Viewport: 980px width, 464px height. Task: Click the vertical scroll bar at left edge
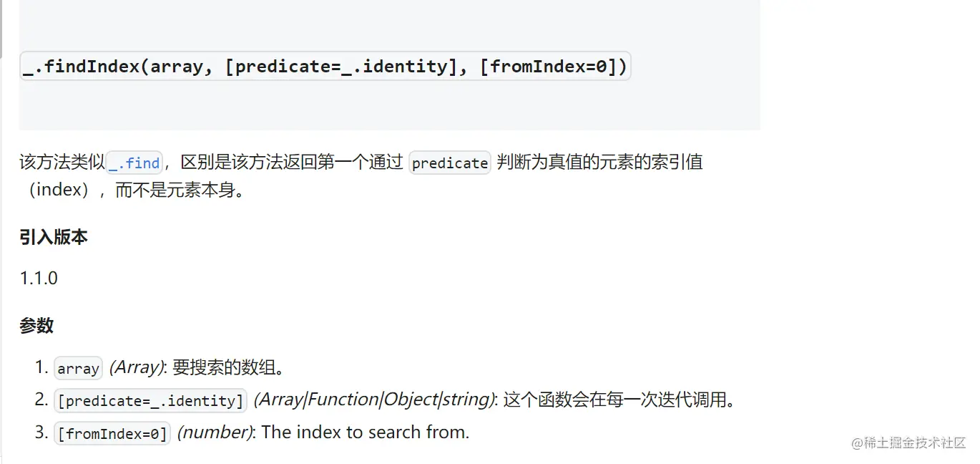[x=1, y=29]
